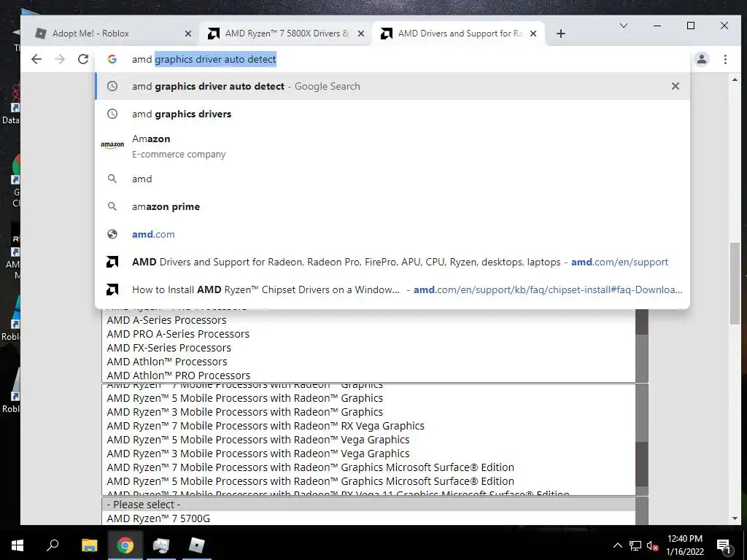The height and width of the screenshot is (560, 747).
Task: Open the tab search chevron
Action: (623, 26)
